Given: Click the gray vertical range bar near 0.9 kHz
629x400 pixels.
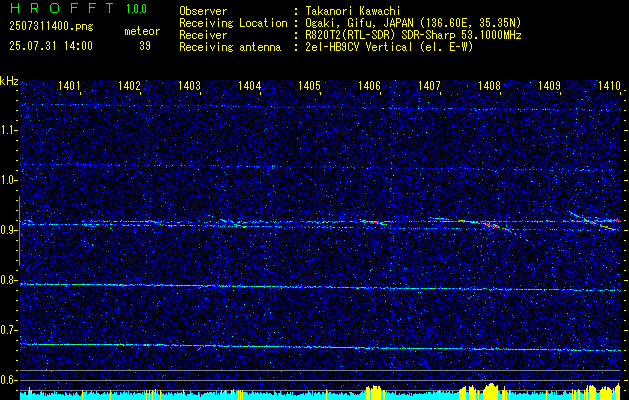Looking at the screenshot, I should (x=19, y=231).
